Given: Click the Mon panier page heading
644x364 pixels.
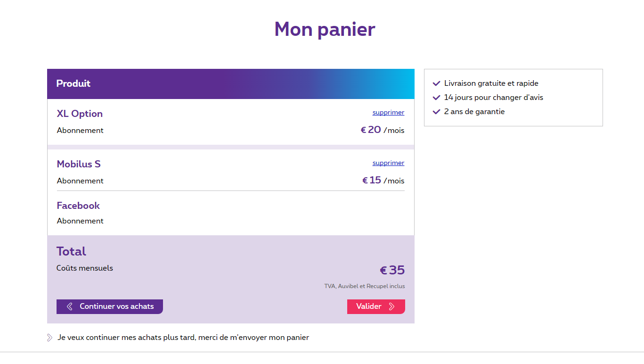Looking at the screenshot, I should [325, 29].
